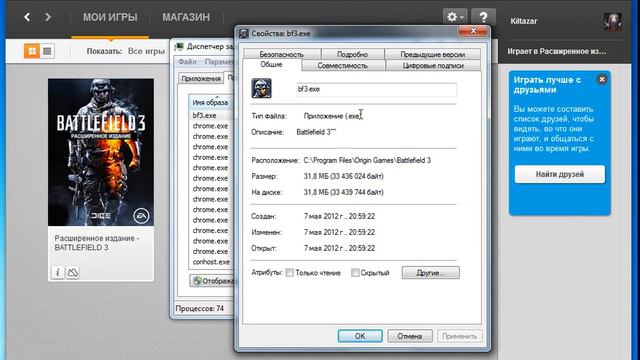
Task: Show Battlefield 3 info with the i icon
Action: pos(58,272)
